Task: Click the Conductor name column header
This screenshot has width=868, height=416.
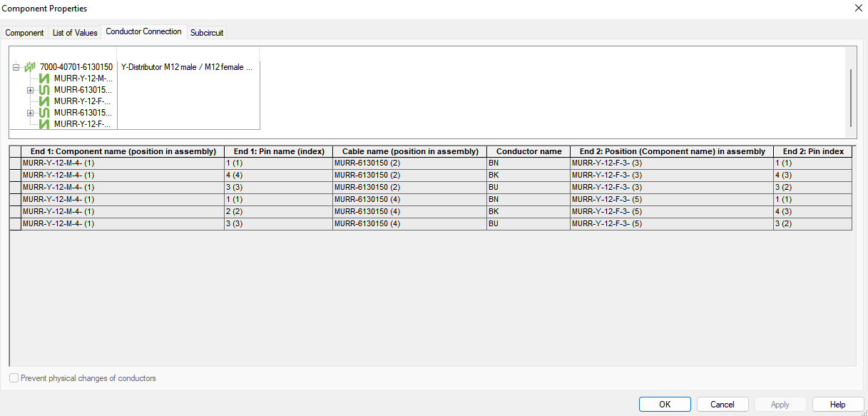Action: (529, 151)
